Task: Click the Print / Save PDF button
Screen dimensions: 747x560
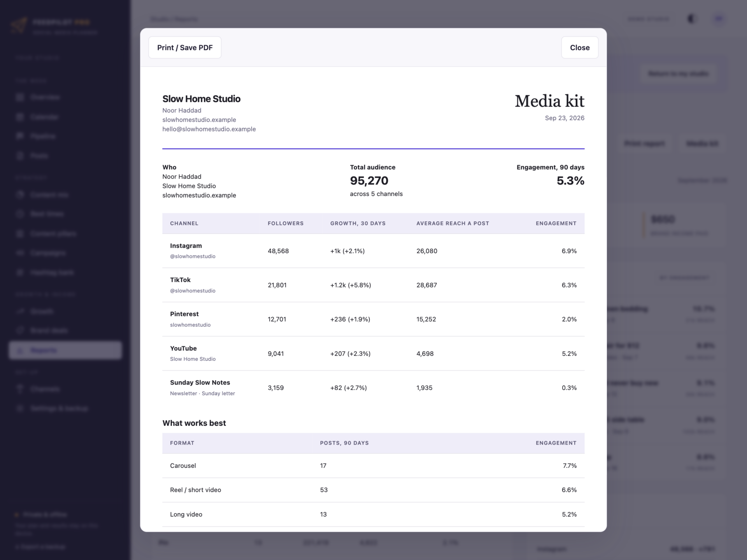Action: [185, 47]
